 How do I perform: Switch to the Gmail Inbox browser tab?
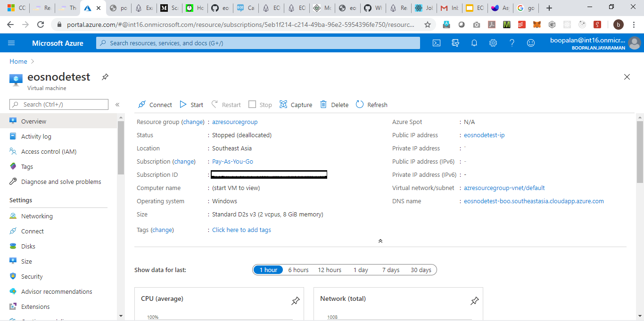(448, 8)
